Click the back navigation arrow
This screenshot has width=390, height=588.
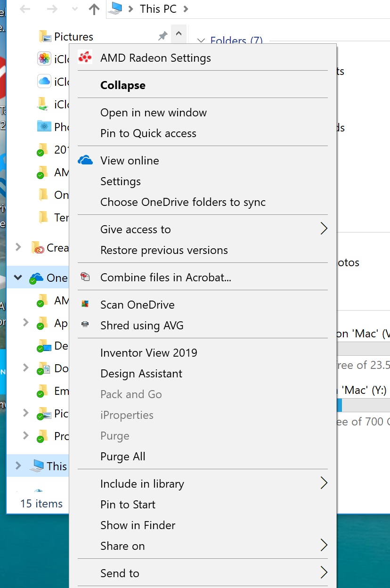click(24, 8)
